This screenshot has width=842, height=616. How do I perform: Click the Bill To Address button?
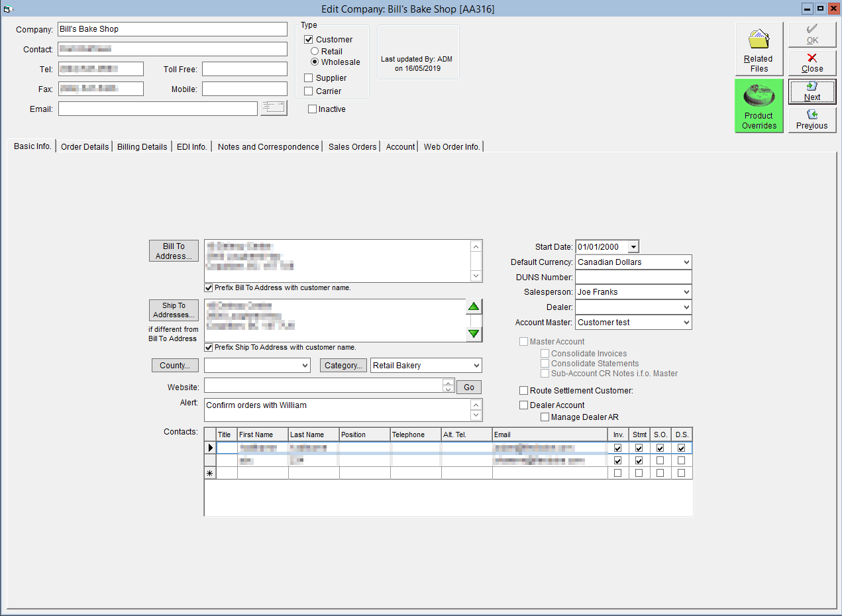[174, 251]
